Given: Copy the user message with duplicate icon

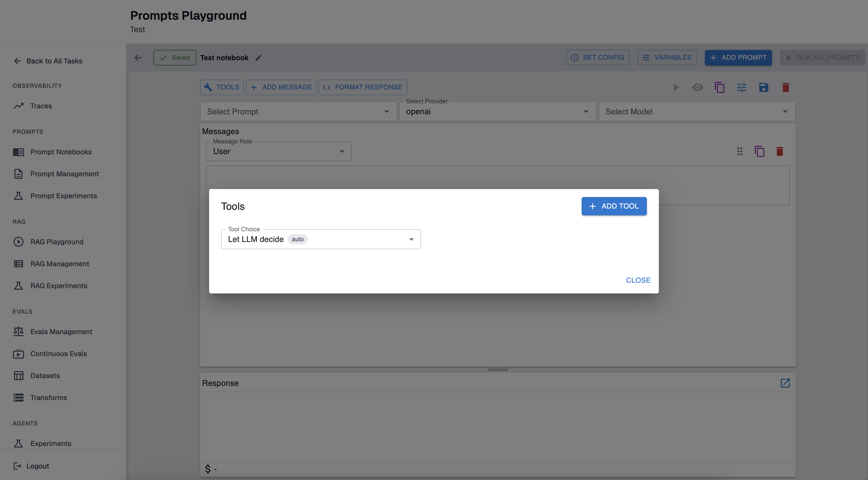Looking at the screenshot, I should pos(760,152).
